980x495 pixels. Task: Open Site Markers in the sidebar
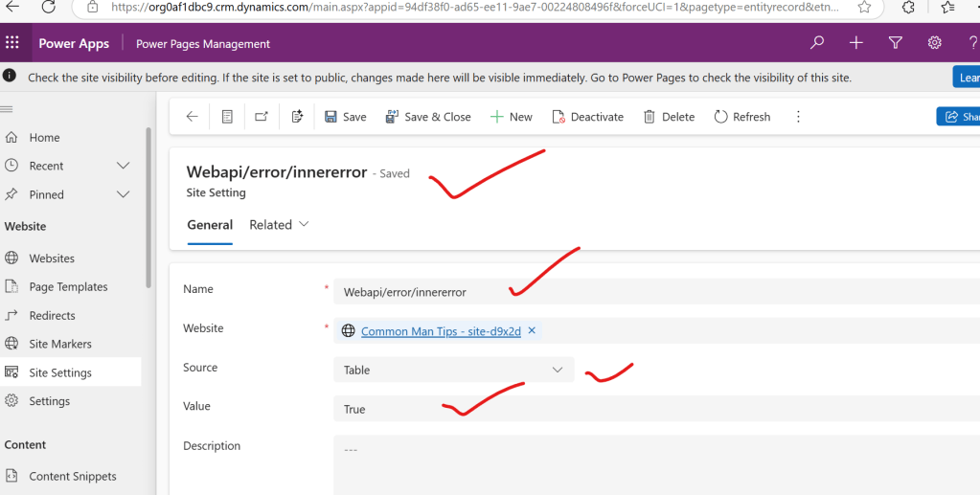(60, 344)
